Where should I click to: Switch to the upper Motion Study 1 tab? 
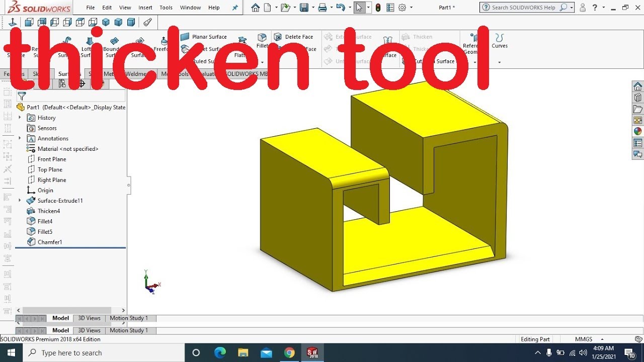(129, 318)
